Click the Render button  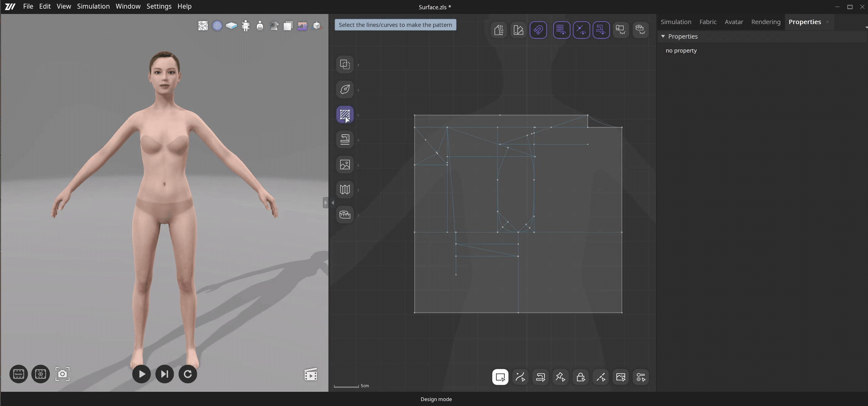tap(18, 374)
